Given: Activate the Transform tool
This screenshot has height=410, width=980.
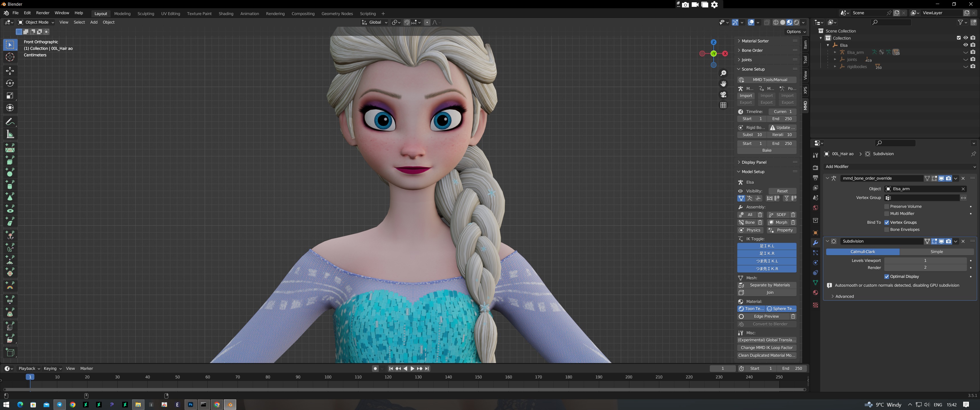Looking at the screenshot, I should [x=10, y=108].
